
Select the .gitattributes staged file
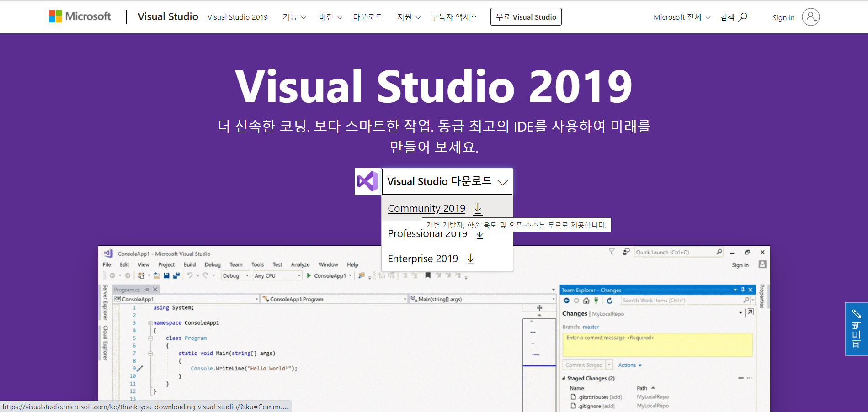pyautogui.click(x=596, y=397)
